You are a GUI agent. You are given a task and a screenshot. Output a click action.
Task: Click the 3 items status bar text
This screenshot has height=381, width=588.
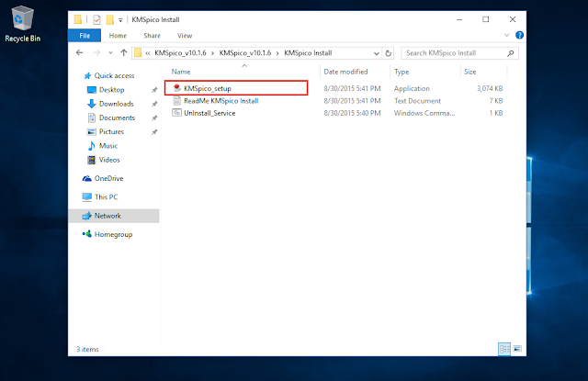(x=87, y=349)
